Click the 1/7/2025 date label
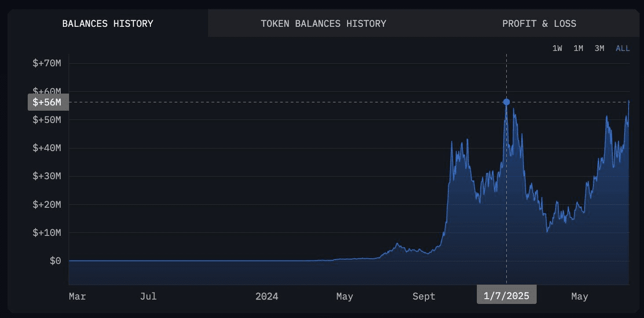644x318 pixels. point(506,296)
